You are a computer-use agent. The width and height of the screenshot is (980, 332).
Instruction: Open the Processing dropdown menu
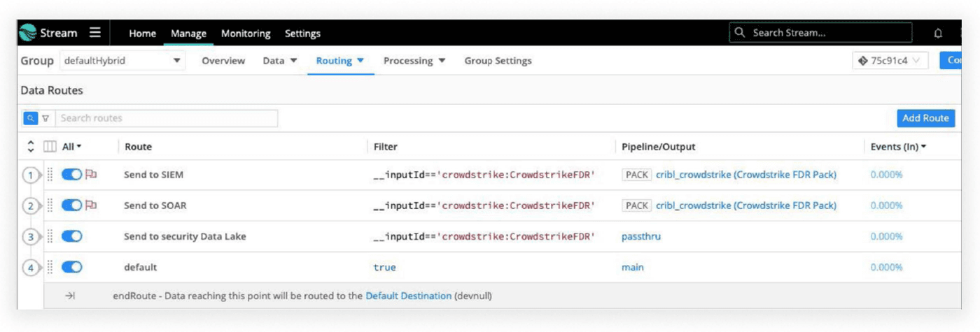coord(414,61)
